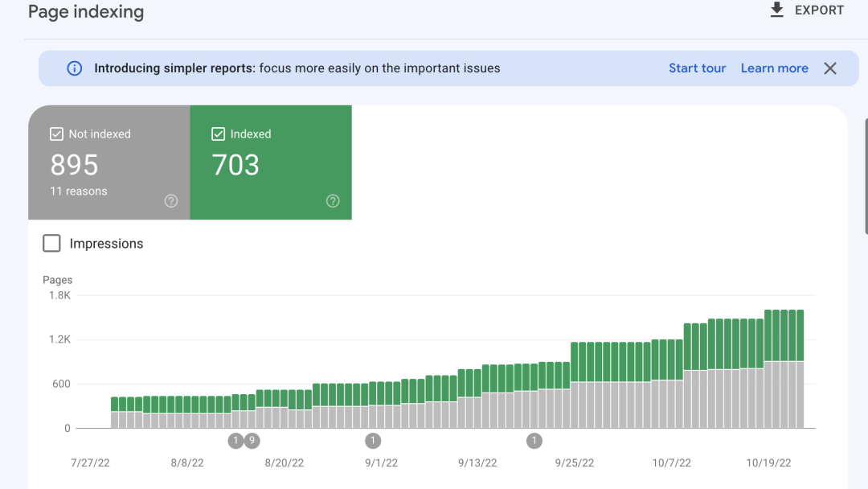Close the simpler reports banner
The height and width of the screenshot is (489, 868).
pos(830,68)
